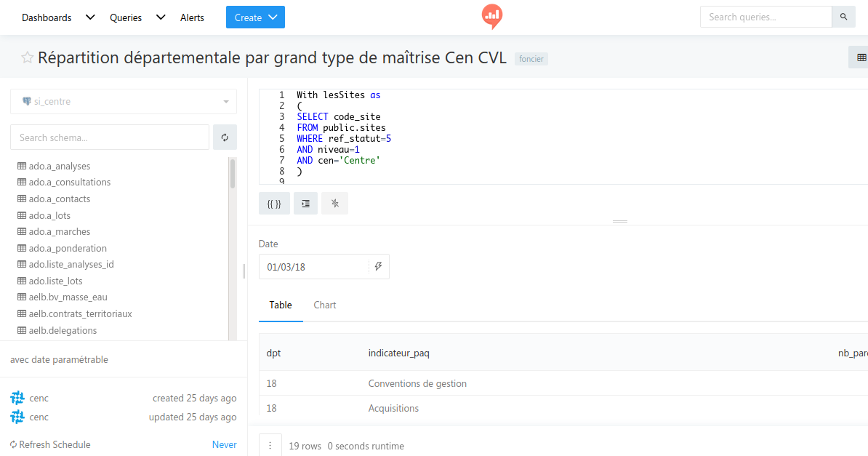Click inside the Date parameter field
Viewport: 868px width, 456px height.
click(x=313, y=266)
